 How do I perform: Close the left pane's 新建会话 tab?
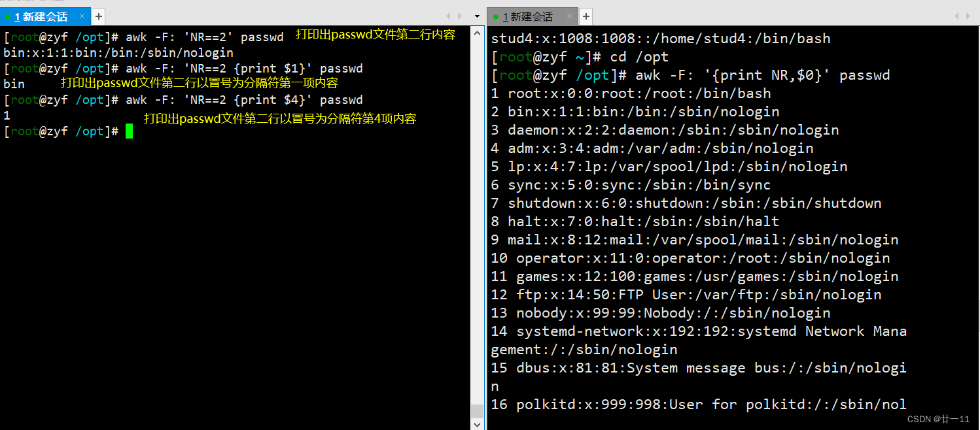coord(82,16)
